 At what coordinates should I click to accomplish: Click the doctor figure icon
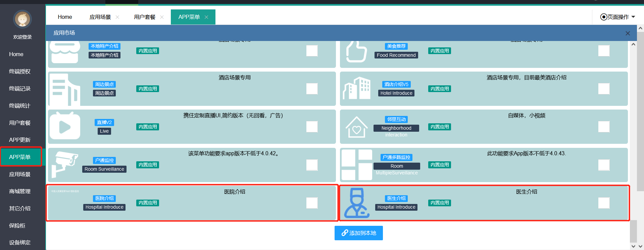[x=356, y=203]
